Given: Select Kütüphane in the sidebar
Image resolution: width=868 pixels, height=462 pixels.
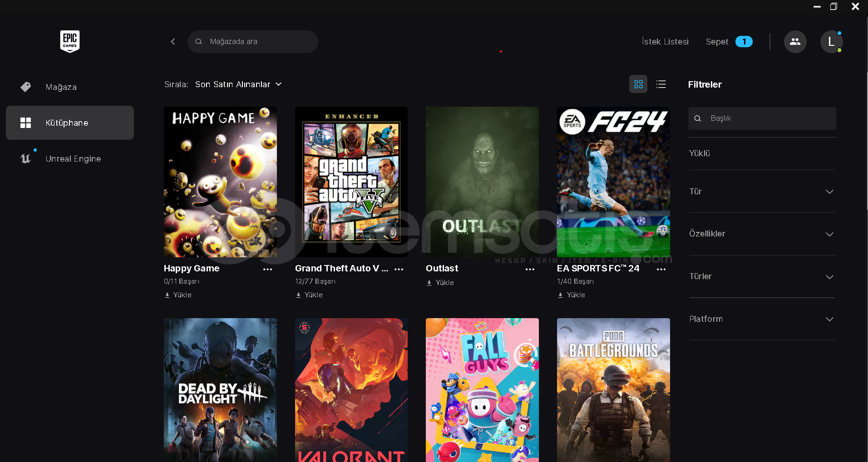Looking at the screenshot, I should click(70, 123).
